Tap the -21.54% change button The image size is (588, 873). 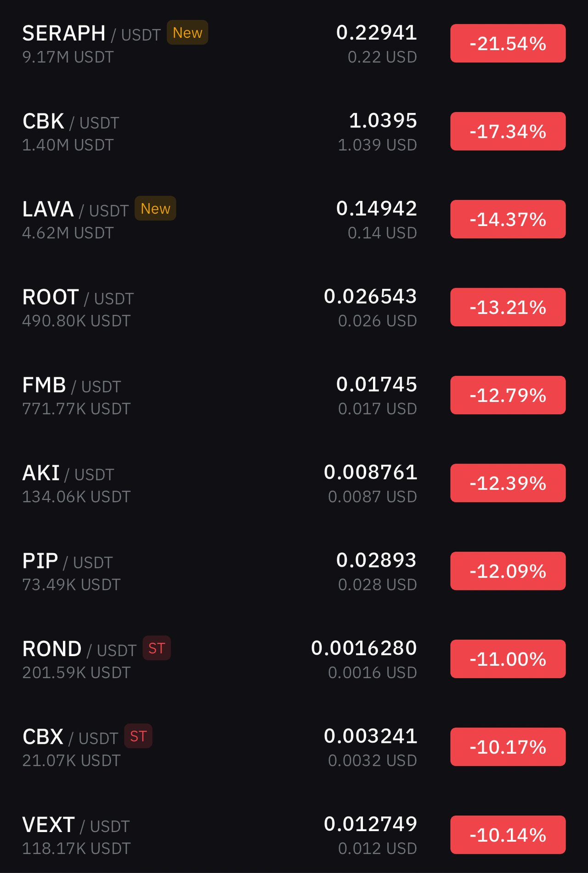pos(508,44)
